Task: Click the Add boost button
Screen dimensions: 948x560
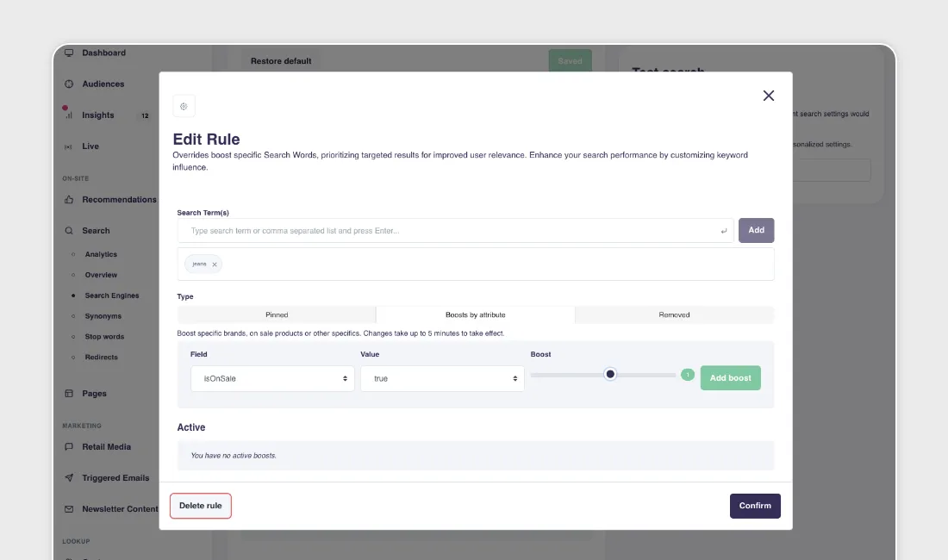Action: point(730,378)
